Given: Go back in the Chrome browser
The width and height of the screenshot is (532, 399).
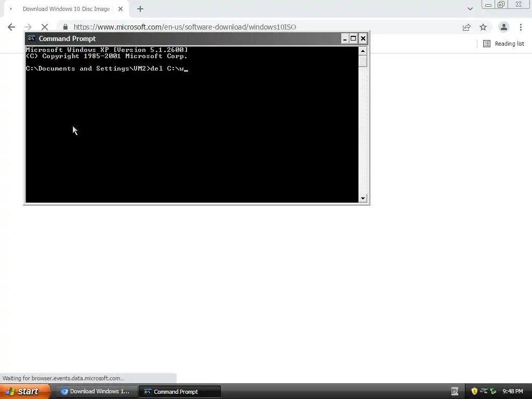Looking at the screenshot, I should pos(11,27).
